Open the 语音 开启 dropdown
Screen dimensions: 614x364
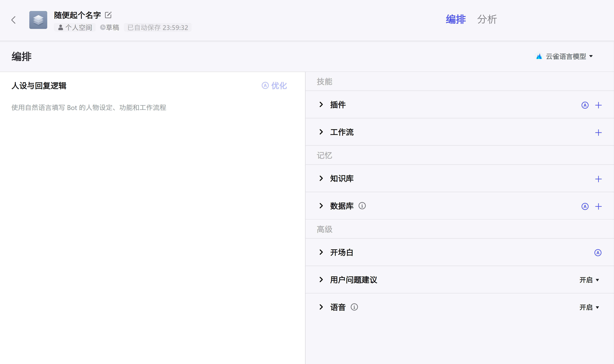pyautogui.click(x=589, y=307)
